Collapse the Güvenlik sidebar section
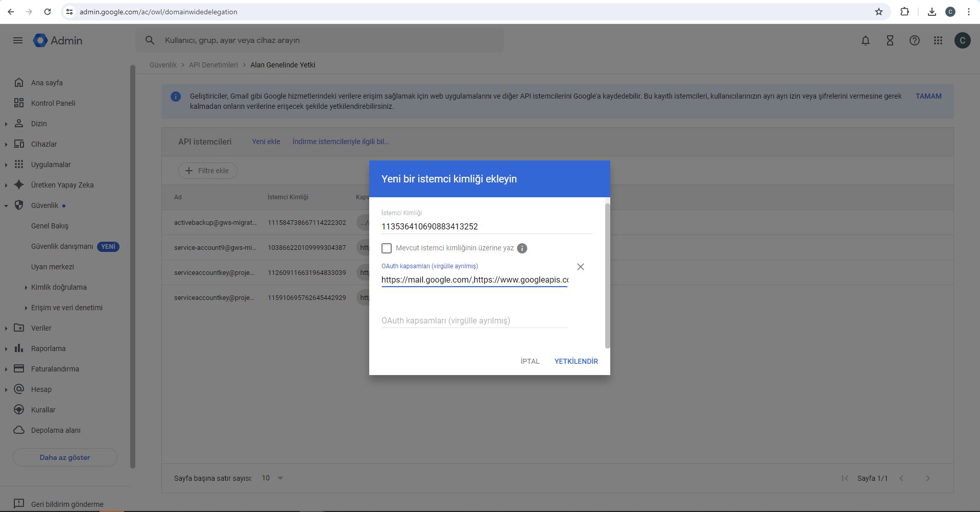The height and width of the screenshot is (512, 980). [6, 205]
